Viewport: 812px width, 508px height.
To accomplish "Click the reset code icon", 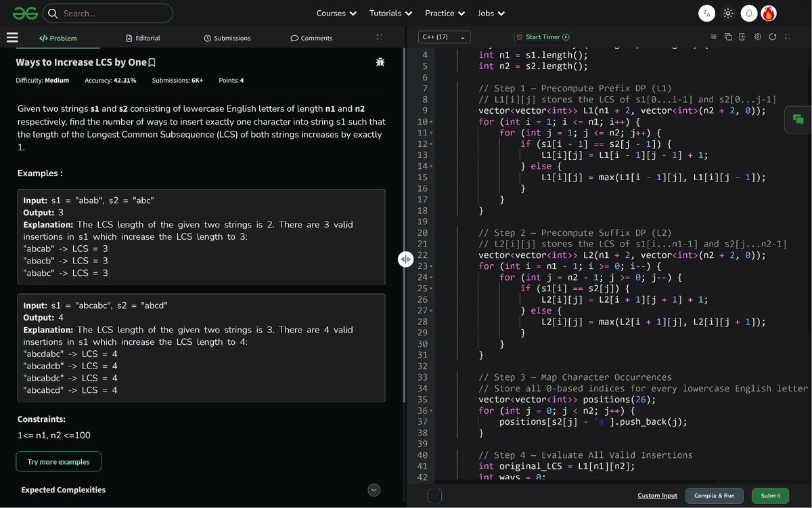I will click(x=773, y=37).
